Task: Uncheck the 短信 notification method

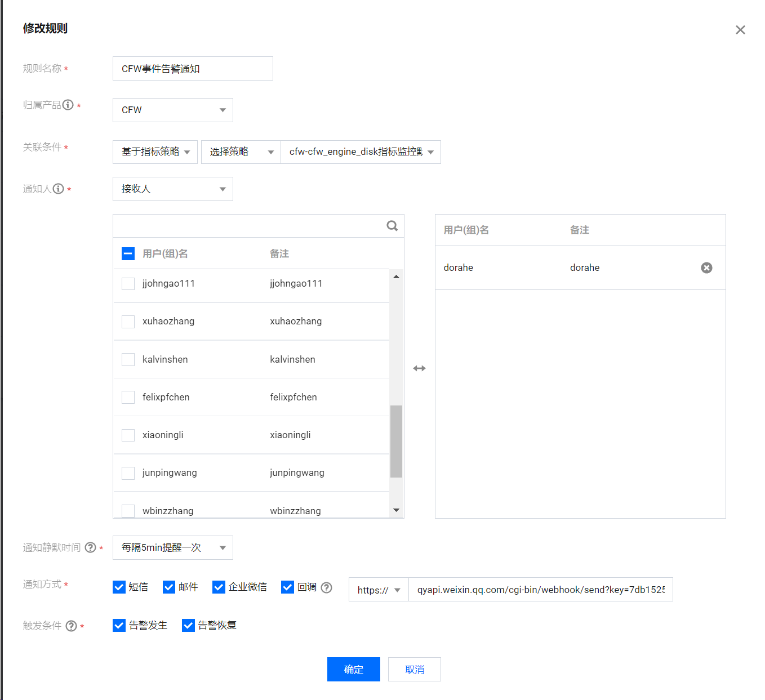Action: [x=119, y=587]
